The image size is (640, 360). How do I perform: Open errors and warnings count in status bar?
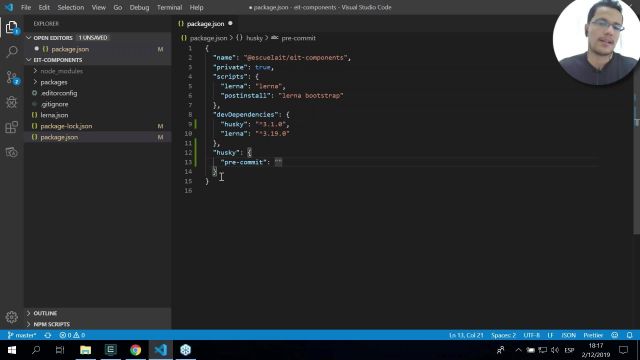tap(72, 335)
